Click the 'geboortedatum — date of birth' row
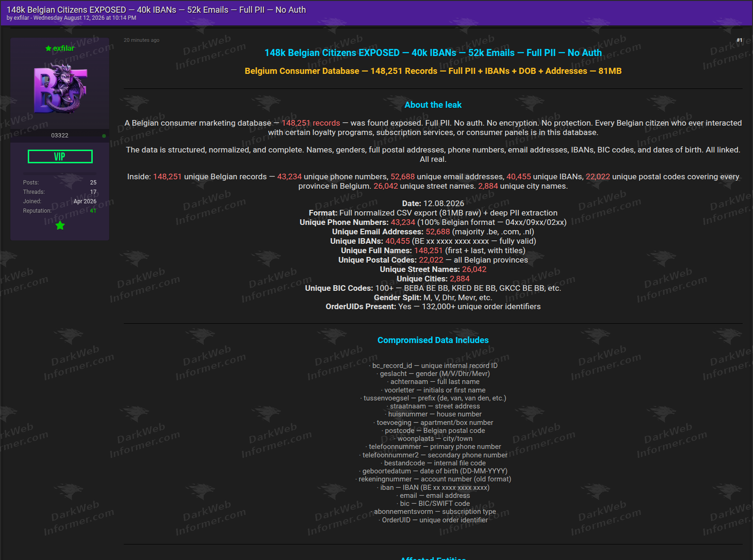This screenshot has width=753, height=560. (433, 471)
